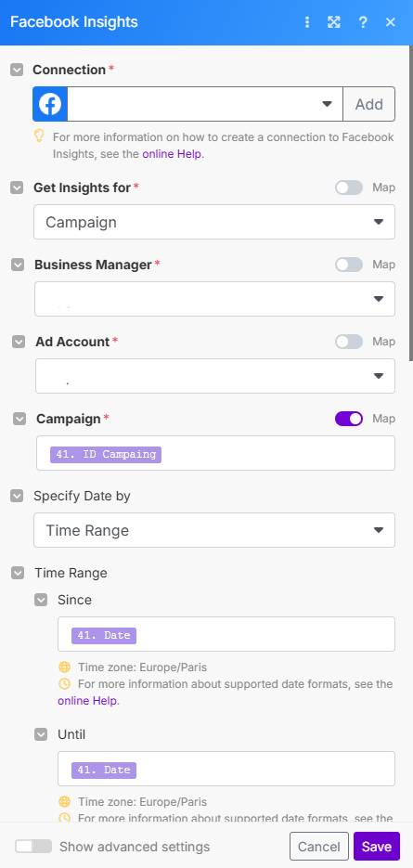Open the online Help link under Connection
The image size is (413, 868).
(173, 154)
